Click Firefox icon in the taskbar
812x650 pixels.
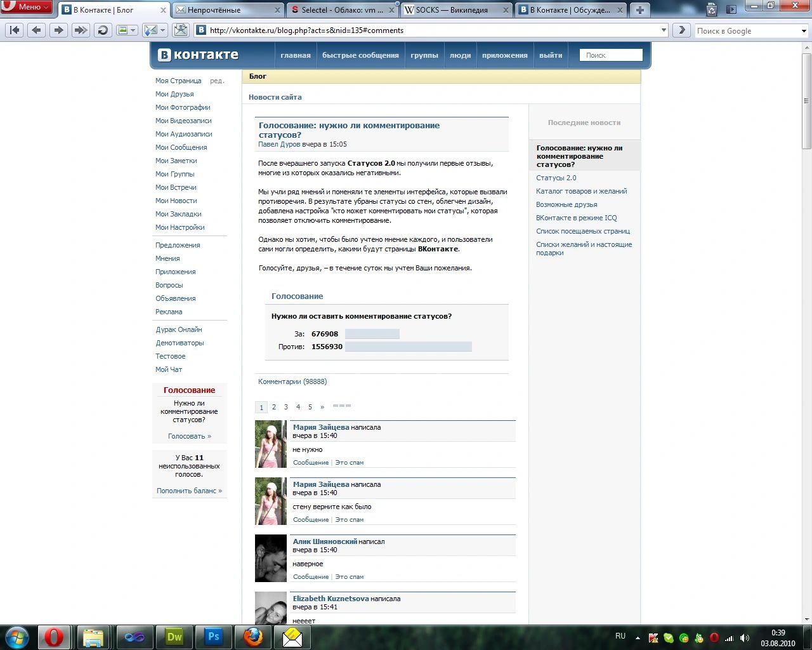coord(253,637)
